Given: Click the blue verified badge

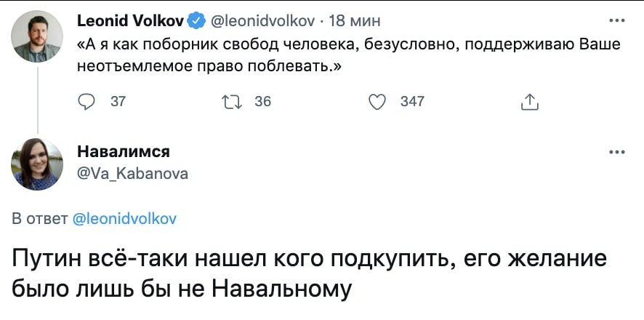Looking at the screenshot, I should 198,20.
